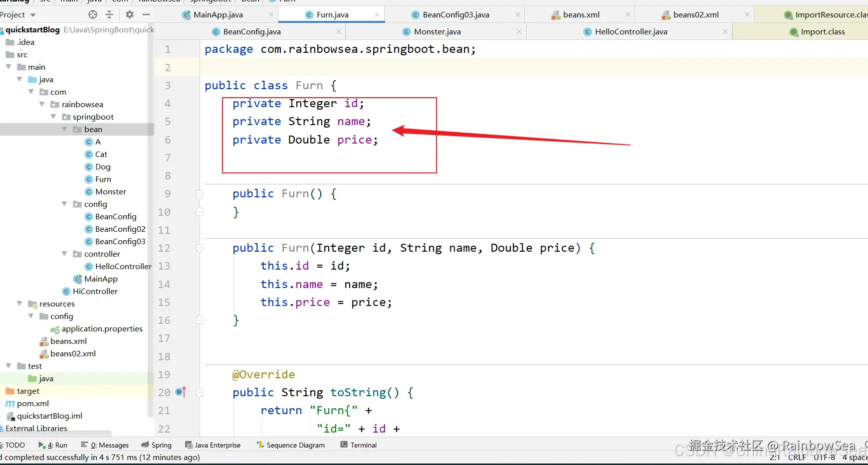Collapse the config package under springboot
This screenshot has height=465, width=868.
[x=65, y=204]
